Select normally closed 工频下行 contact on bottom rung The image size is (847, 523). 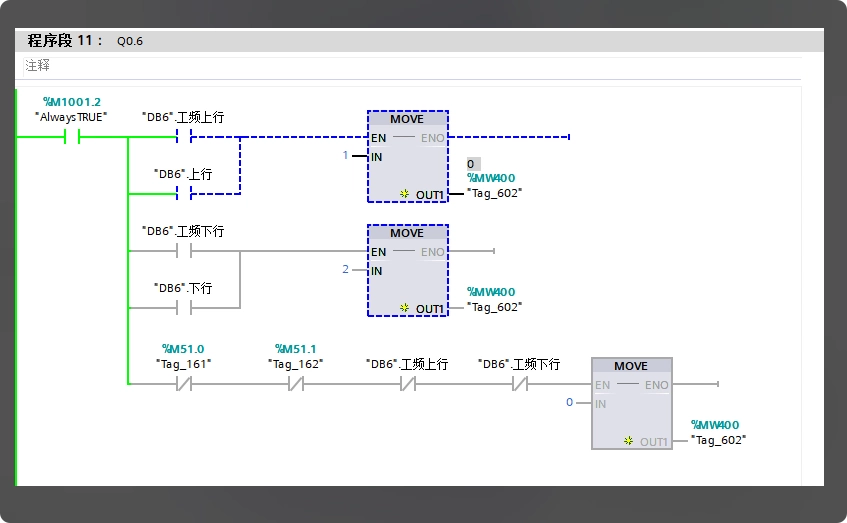(520, 384)
